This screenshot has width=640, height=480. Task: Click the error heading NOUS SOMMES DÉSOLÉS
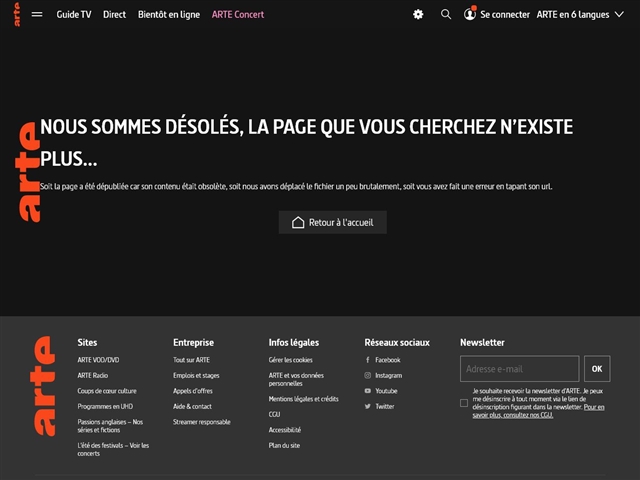tap(307, 143)
